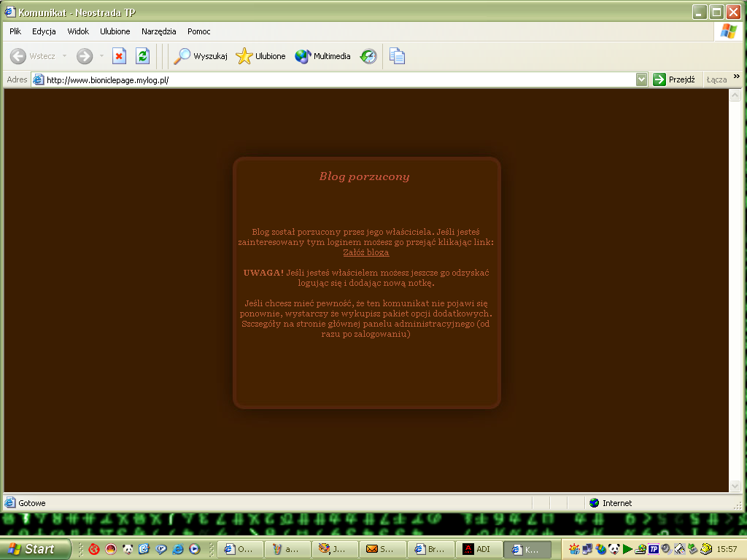Click the page icon in the address bar
Screen dimensions: 747x560
39,79
